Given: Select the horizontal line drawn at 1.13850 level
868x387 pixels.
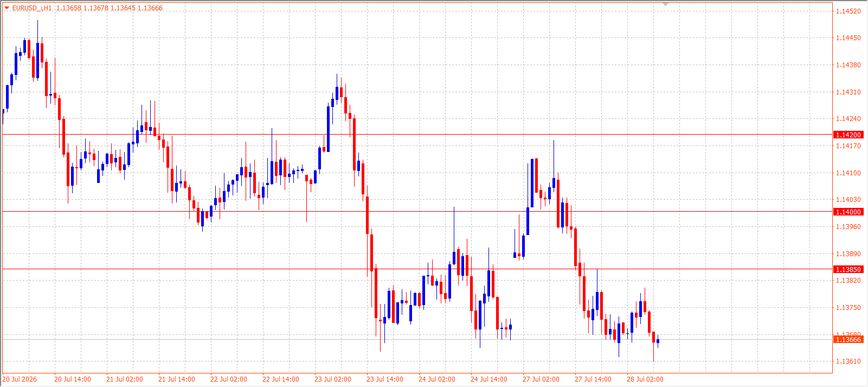Looking at the screenshot, I should [417, 269].
